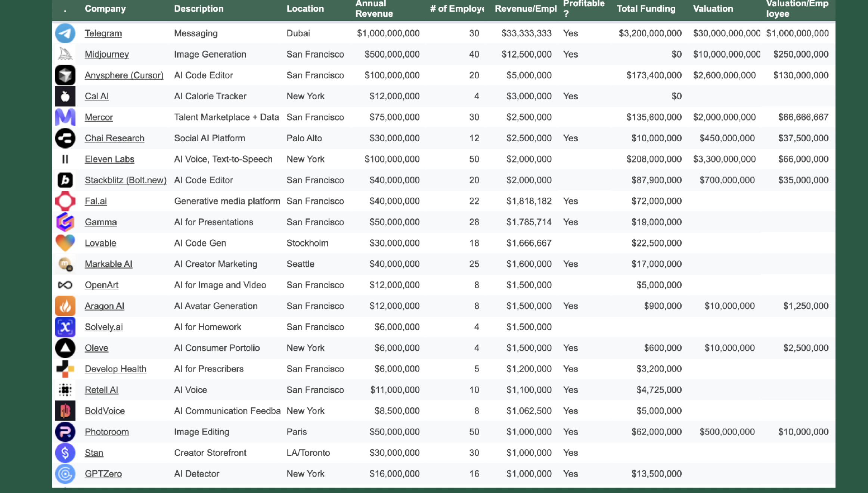Click the GPTZero spiral logo
Screen dimensions: 868x493
tap(65, 474)
